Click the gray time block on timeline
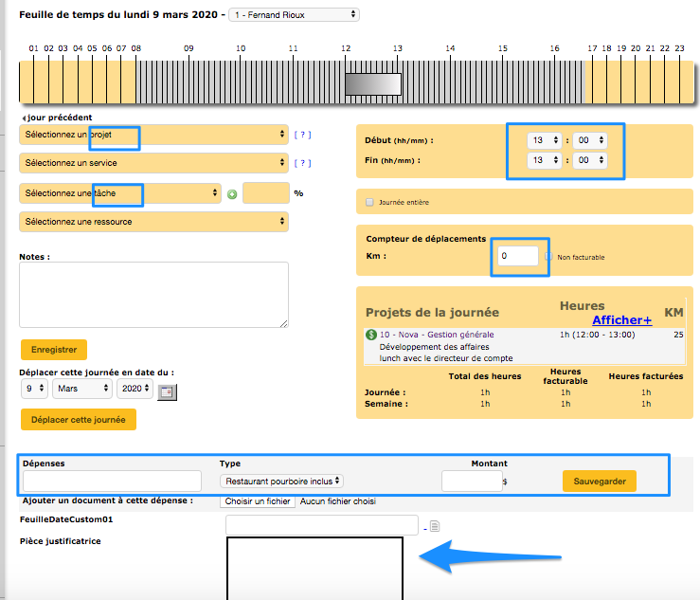The height and width of the screenshot is (600, 700). (372, 84)
